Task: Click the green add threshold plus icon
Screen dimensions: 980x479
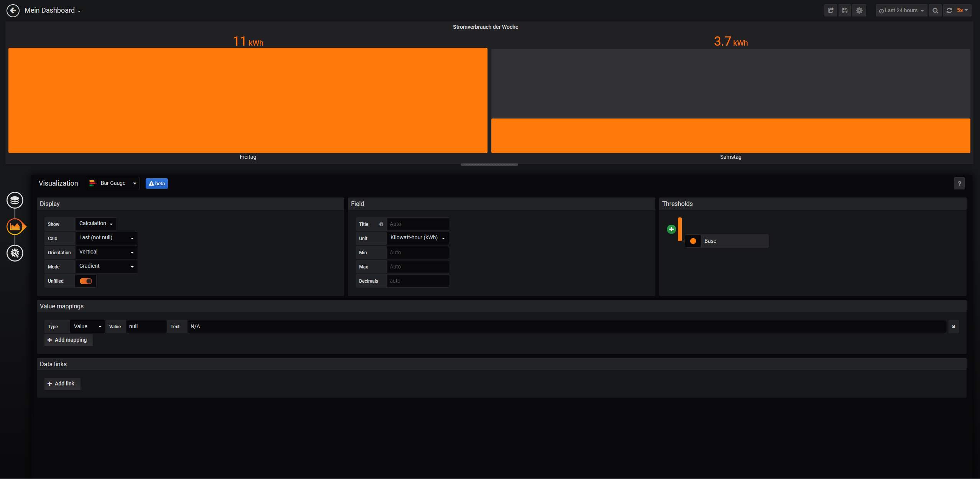Action: [671, 229]
